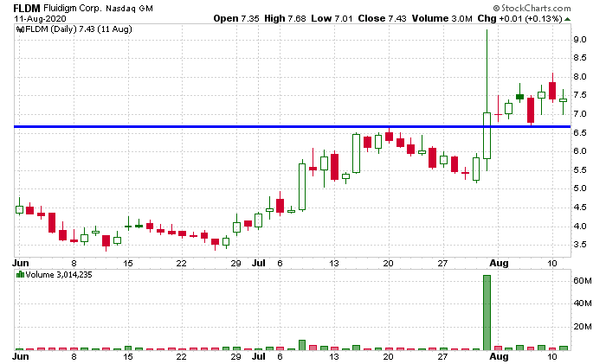
Task: Click the 20M volume axis label
Action: [583, 327]
